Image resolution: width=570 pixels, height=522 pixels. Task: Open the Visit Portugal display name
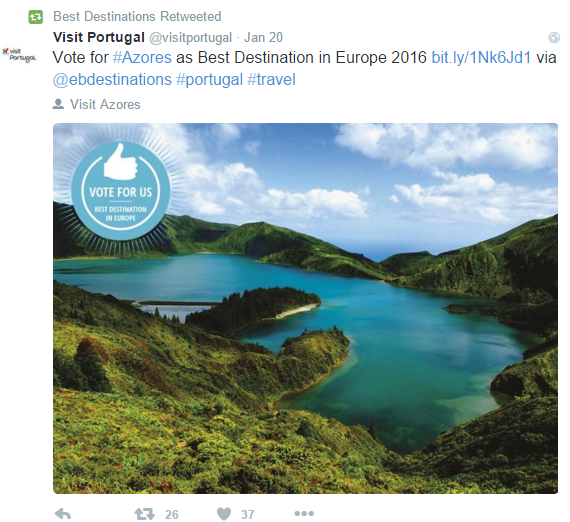(x=99, y=37)
